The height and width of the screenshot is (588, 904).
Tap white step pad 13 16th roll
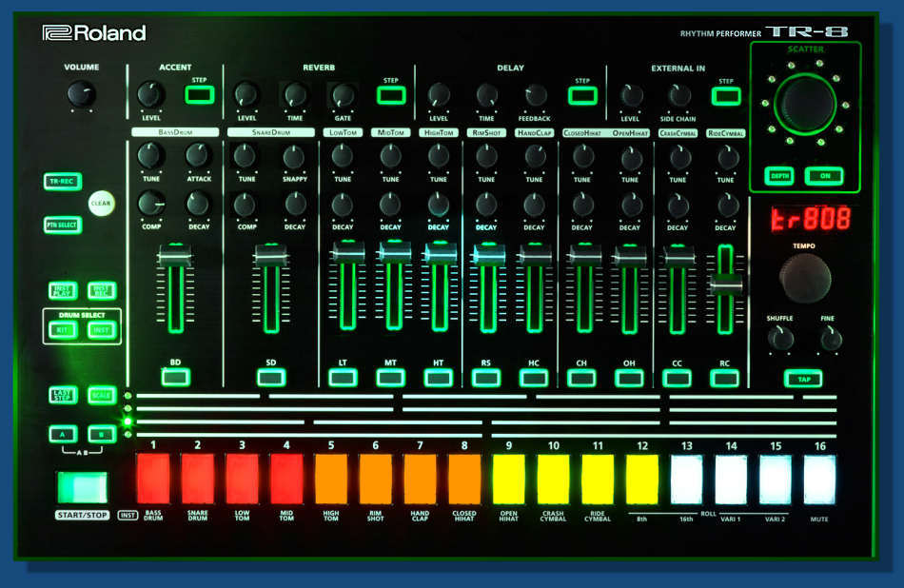[687, 479]
